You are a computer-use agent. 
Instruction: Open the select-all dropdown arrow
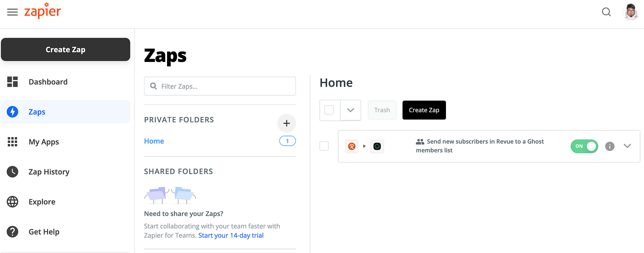point(351,110)
